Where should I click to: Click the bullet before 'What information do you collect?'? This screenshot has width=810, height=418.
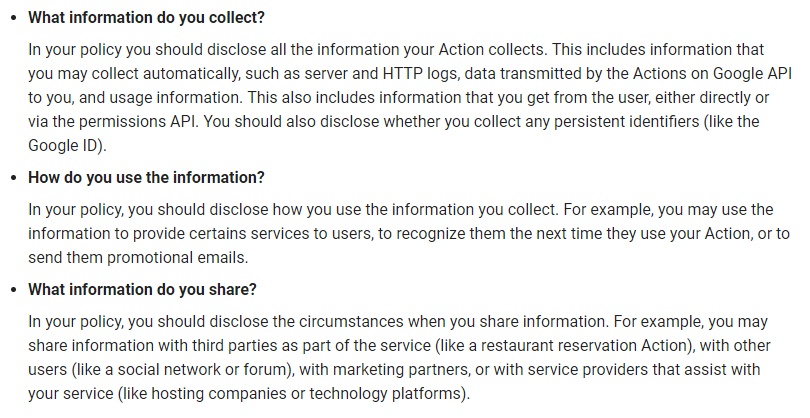[14, 18]
